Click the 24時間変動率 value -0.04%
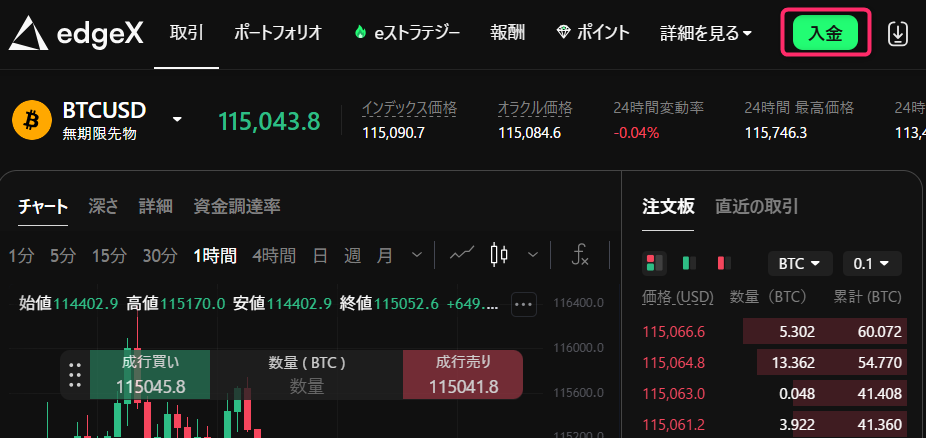Image resolution: width=926 pixels, height=438 pixels. 636,133
